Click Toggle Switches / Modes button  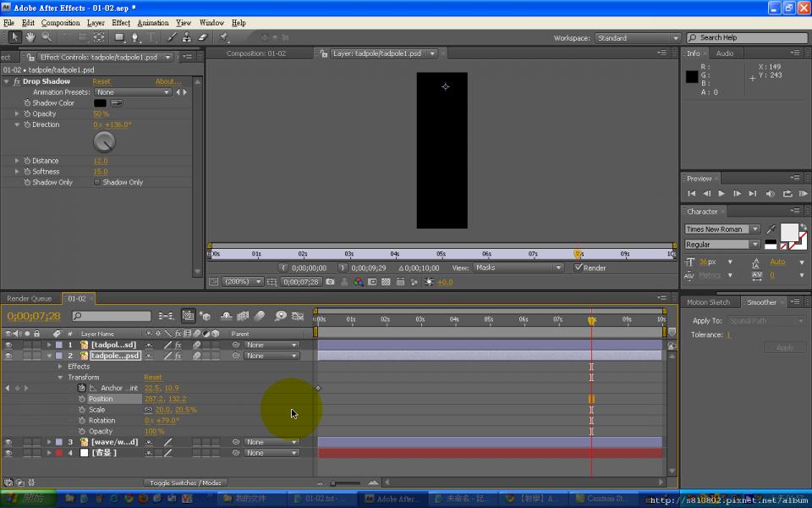(x=185, y=483)
